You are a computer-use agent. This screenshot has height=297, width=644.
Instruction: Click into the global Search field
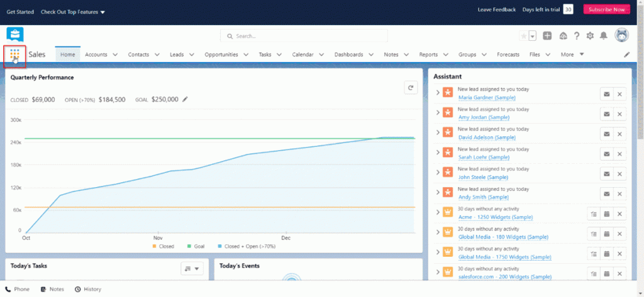click(304, 36)
